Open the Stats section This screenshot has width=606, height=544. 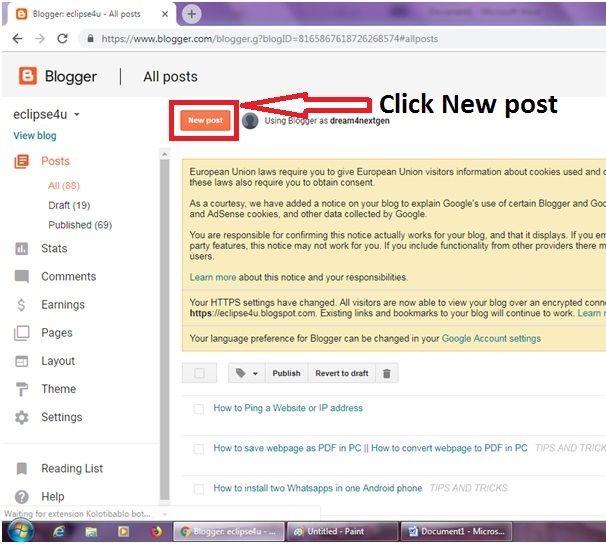pos(54,248)
